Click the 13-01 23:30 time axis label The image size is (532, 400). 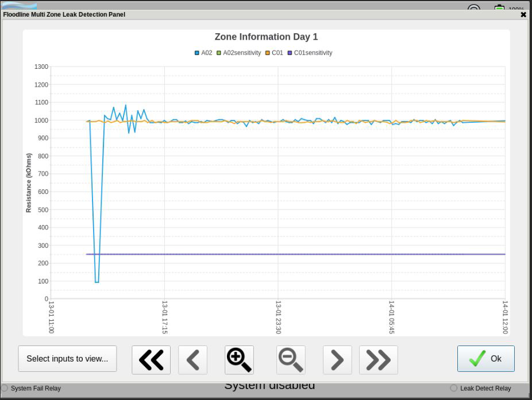point(278,317)
